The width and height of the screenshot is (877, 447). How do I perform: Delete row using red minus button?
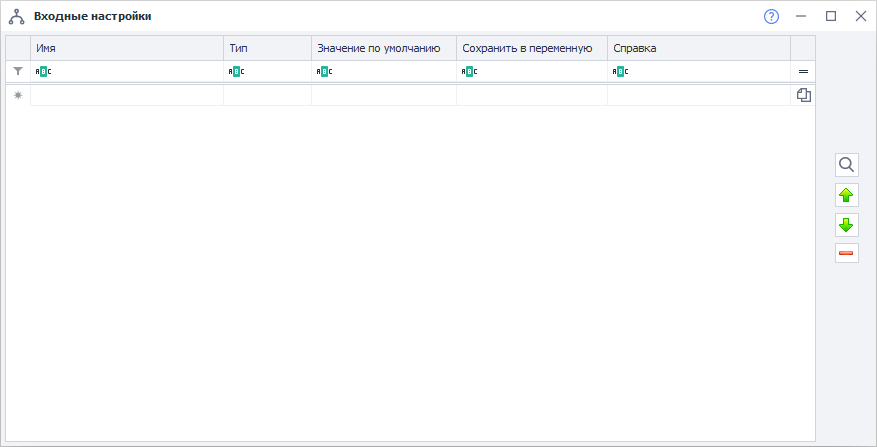pyautogui.click(x=847, y=254)
